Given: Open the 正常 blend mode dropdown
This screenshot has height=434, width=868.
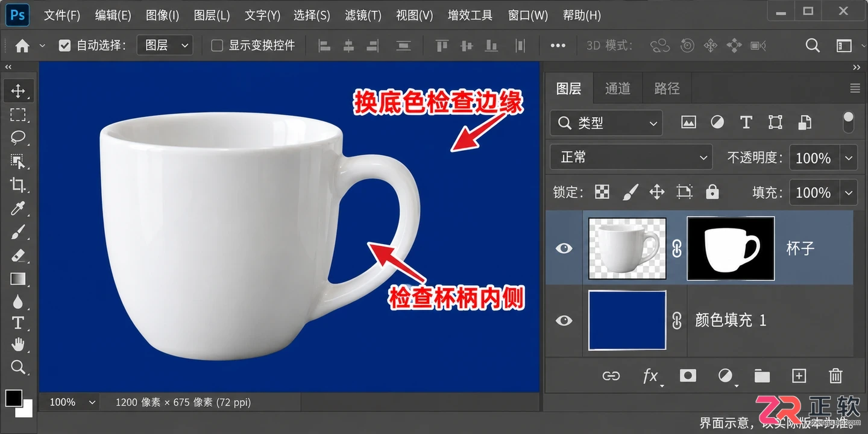Looking at the screenshot, I should point(631,157).
